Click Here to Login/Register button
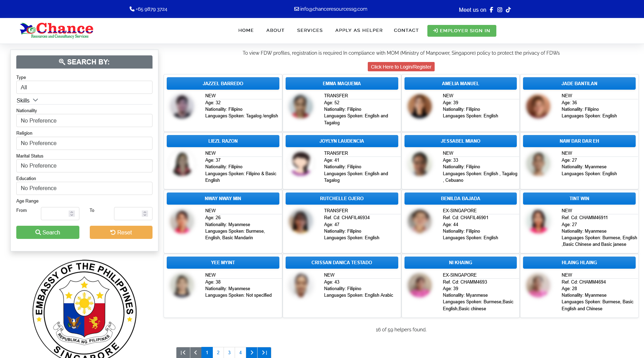Image resolution: width=644 pixels, height=358 pixels. pyautogui.click(x=401, y=67)
